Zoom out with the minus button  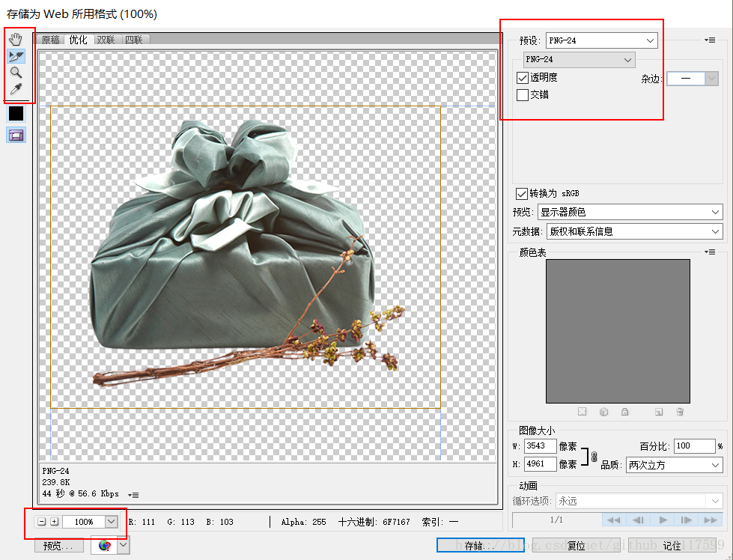tap(42, 522)
